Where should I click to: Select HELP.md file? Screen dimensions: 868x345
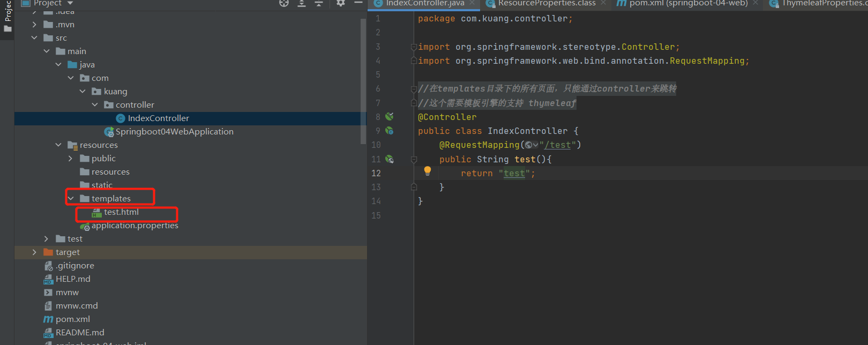tap(67, 279)
